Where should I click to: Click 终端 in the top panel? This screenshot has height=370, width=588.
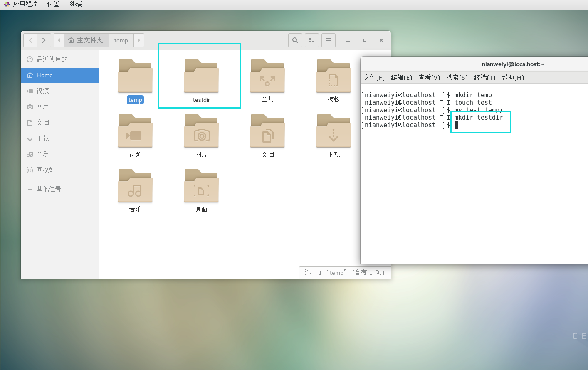point(76,4)
